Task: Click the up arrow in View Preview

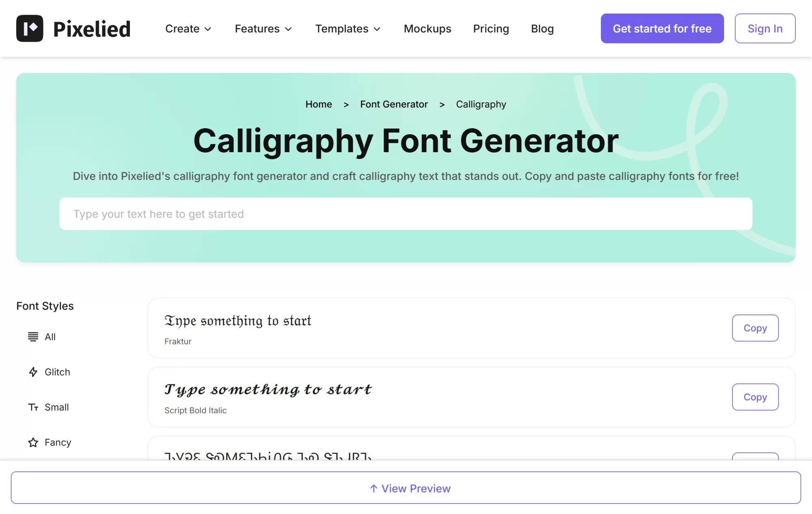Action: 374,488
